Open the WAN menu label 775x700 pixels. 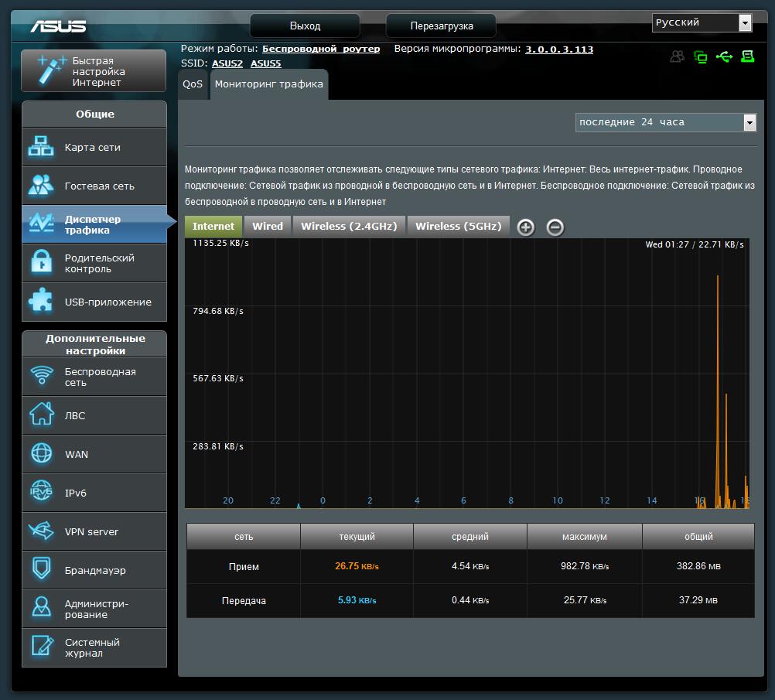77,454
